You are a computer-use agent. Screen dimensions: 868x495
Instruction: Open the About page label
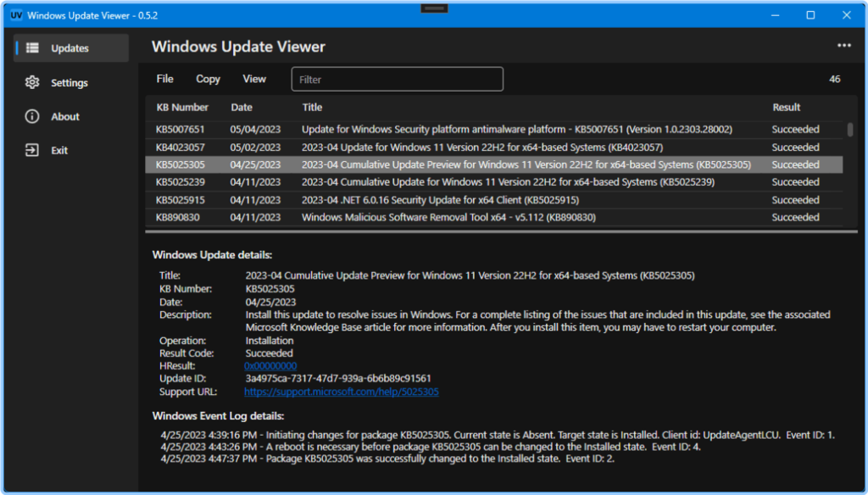65,116
